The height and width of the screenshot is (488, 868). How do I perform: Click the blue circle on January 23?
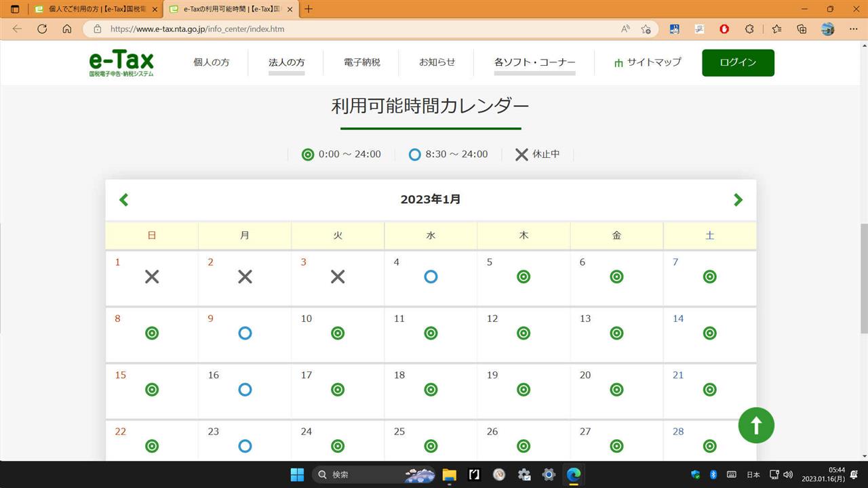coord(245,445)
